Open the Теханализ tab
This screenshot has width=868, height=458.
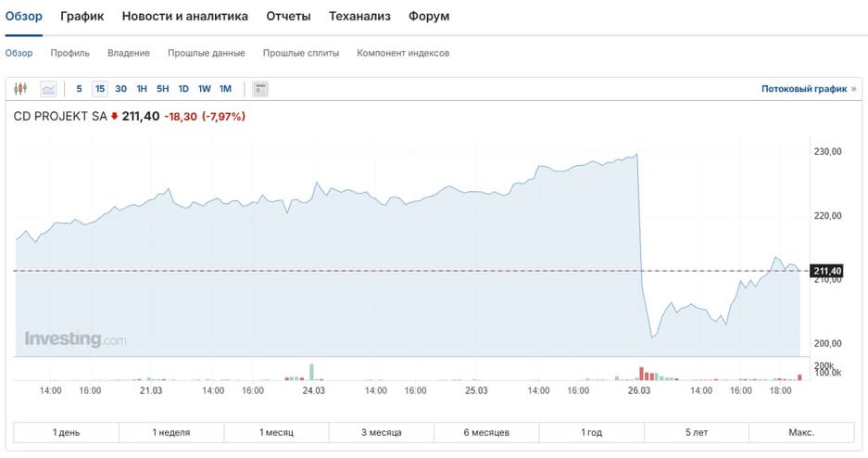(x=359, y=17)
